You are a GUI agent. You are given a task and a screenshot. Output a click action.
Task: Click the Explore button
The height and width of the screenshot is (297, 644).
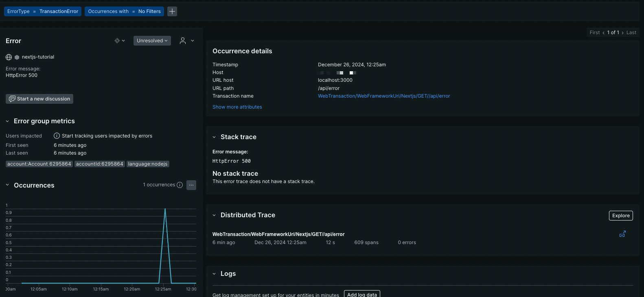tap(621, 216)
